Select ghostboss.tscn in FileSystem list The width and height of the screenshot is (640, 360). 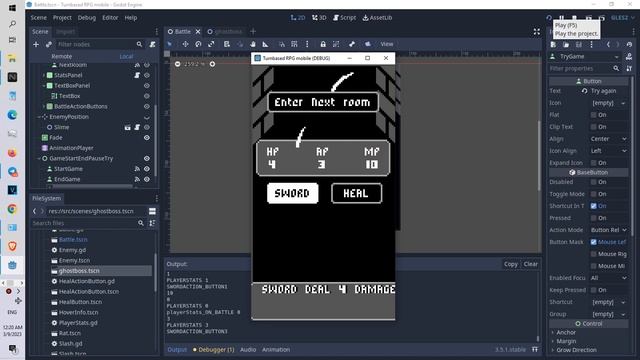tap(79, 271)
